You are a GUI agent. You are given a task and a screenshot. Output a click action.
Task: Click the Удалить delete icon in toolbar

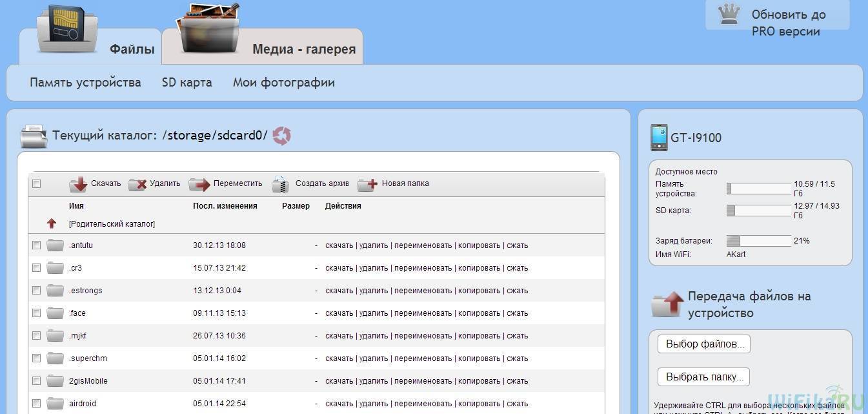click(x=137, y=184)
